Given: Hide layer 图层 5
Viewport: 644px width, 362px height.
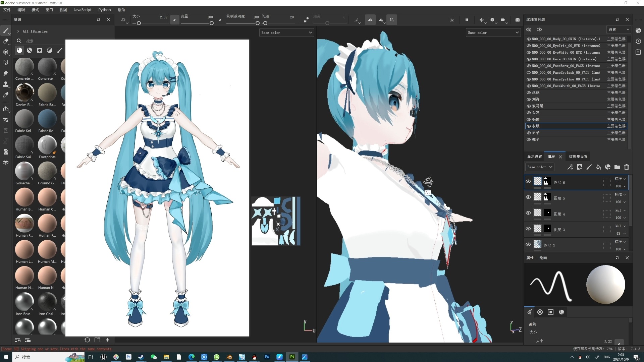Looking at the screenshot, I should pyautogui.click(x=528, y=197).
